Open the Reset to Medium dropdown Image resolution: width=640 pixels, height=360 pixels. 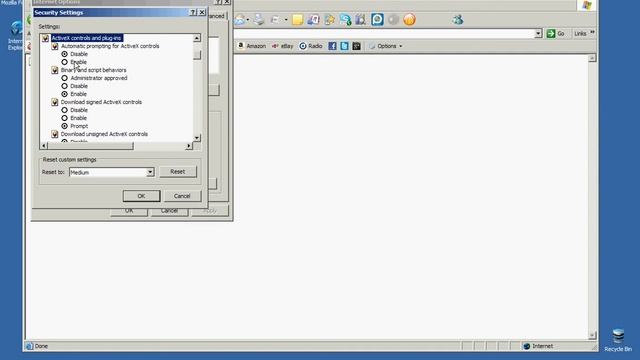click(x=150, y=172)
